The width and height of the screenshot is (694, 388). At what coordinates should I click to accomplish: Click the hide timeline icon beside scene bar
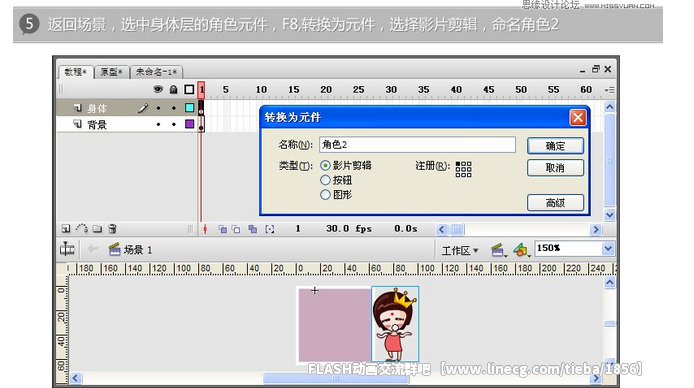[x=67, y=249]
